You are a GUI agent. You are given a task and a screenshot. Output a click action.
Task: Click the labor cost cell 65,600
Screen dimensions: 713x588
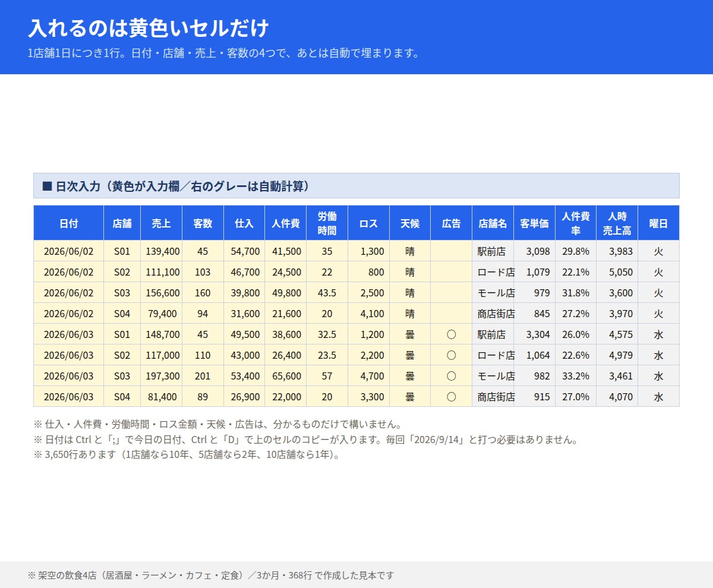[x=286, y=376]
